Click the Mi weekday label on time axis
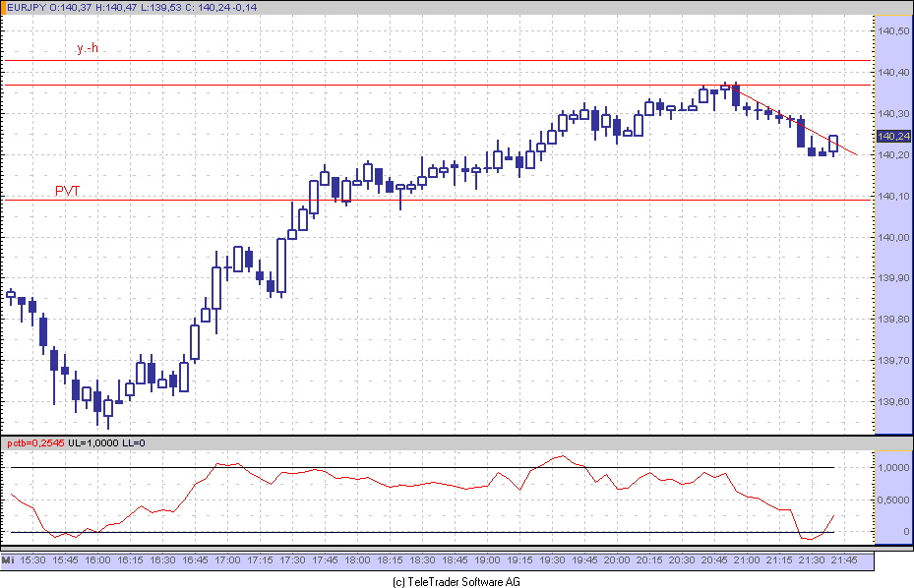The image size is (914, 588). click(8, 560)
